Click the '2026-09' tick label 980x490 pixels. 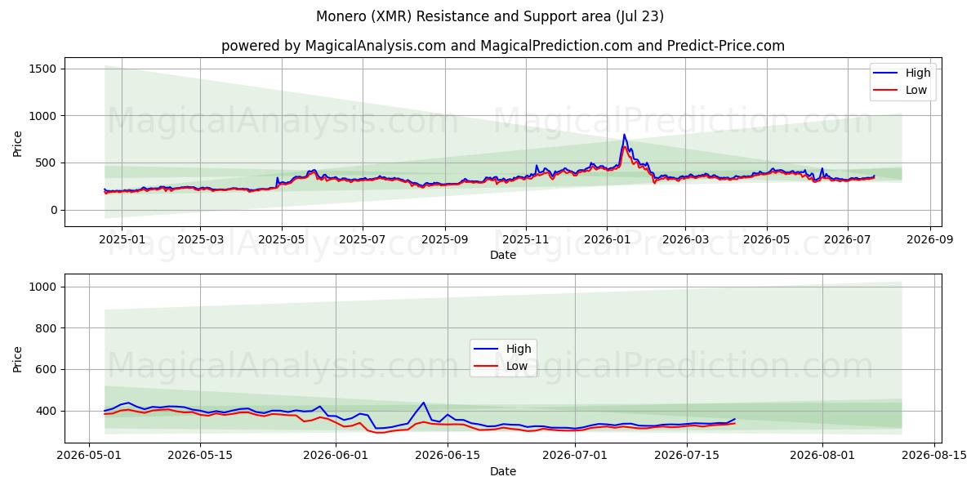930,240
